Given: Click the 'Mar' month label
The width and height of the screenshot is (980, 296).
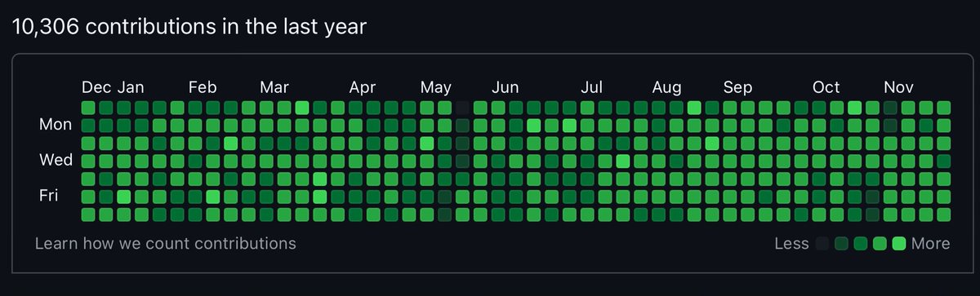Looking at the screenshot, I should pos(274,87).
